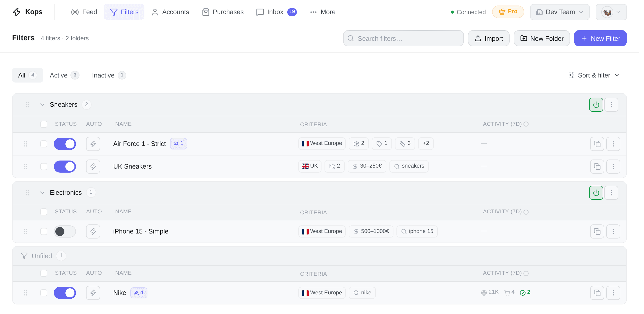Select all filters in Sneakers folder
This screenshot has height=314, width=644.
(x=44, y=124)
